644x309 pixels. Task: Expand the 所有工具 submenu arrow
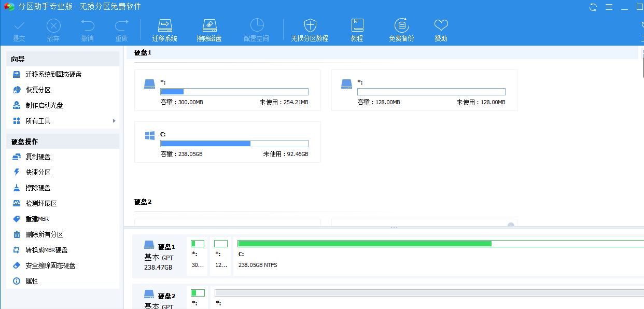coord(114,121)
